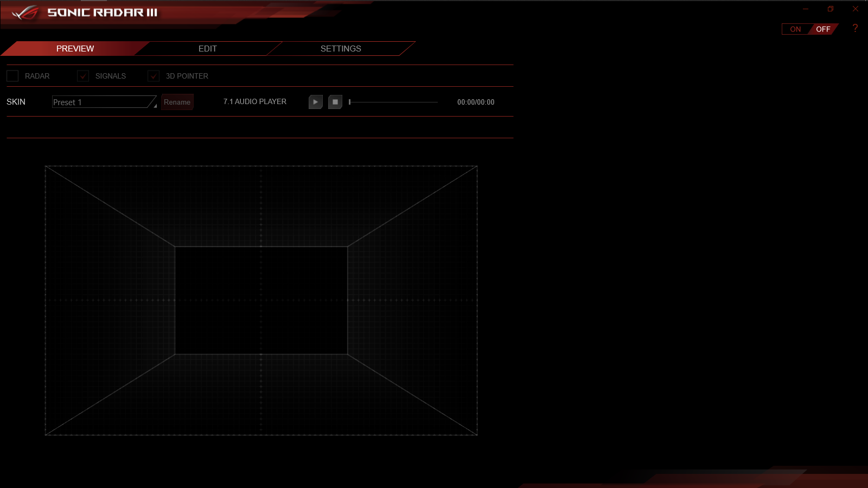Click the 7.1 AUDIO PLAYER label

255,101
